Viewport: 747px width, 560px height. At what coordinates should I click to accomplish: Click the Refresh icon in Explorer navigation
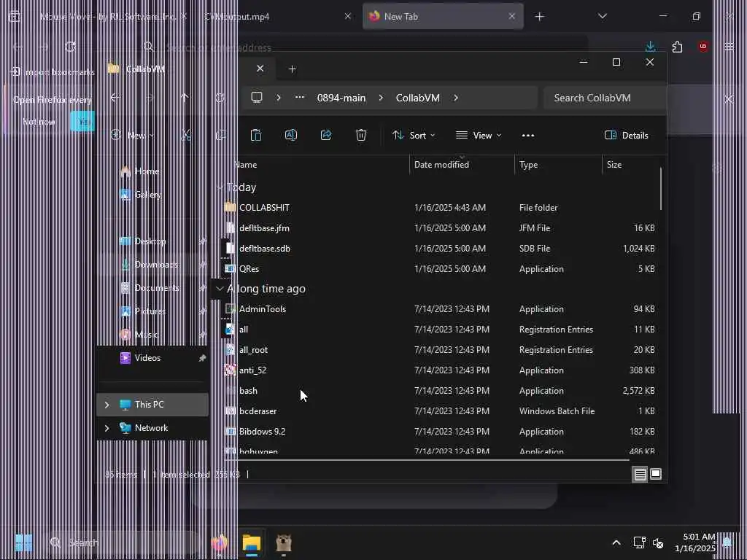pos(220,98)
